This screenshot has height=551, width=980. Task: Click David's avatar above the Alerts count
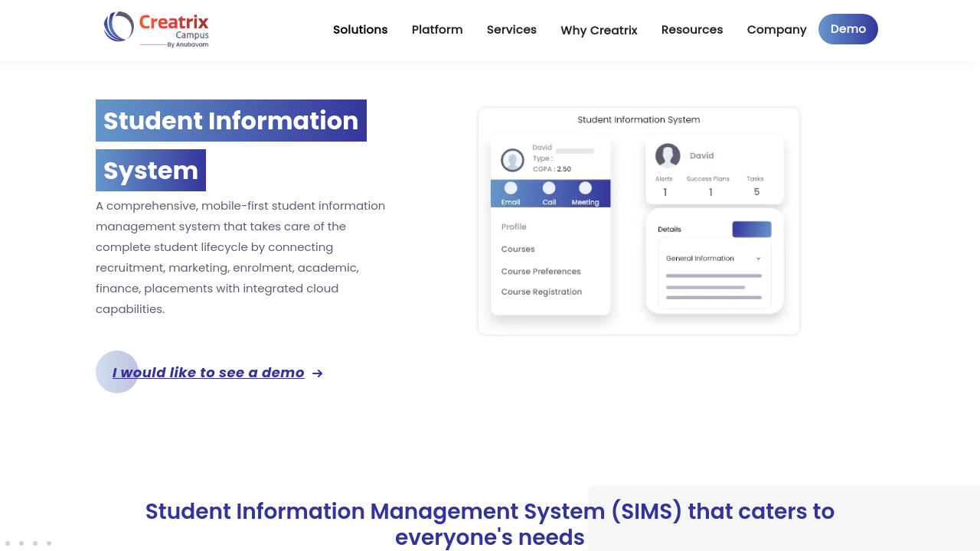pos(668,155)
